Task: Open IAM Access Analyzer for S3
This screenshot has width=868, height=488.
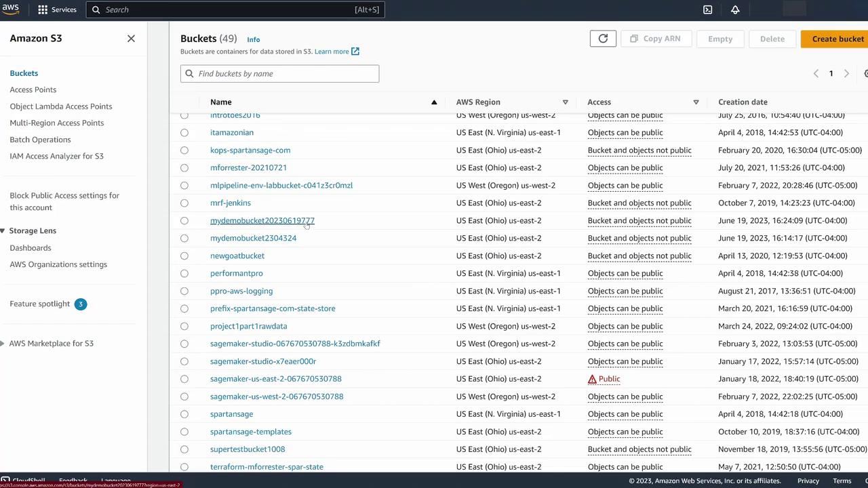Action: (x=57, y=156)
